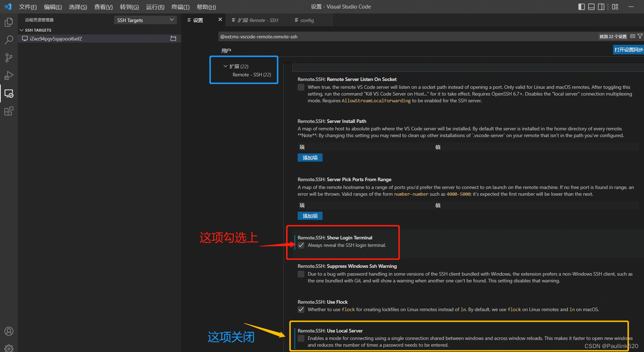The image size is (644, 352).
Task: Open the 选择(S) menu
Action: (x=78, y=7)
